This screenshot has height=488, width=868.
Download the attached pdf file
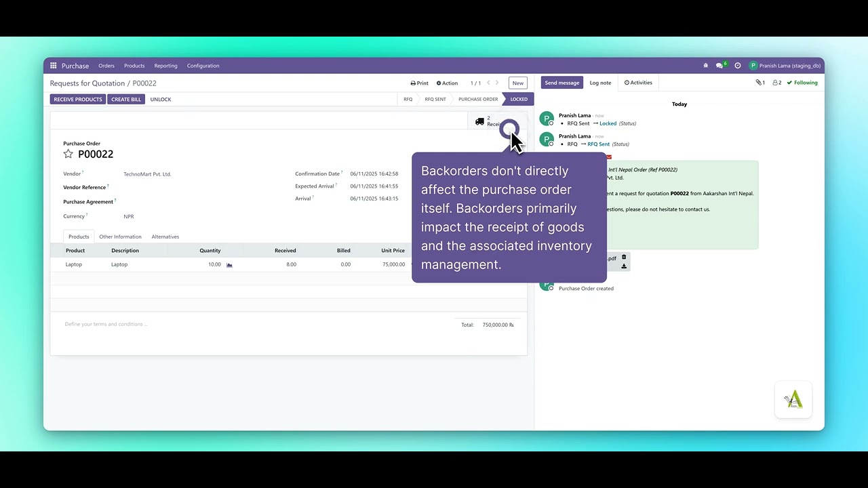pyautogui.click(x=624, y=266)
